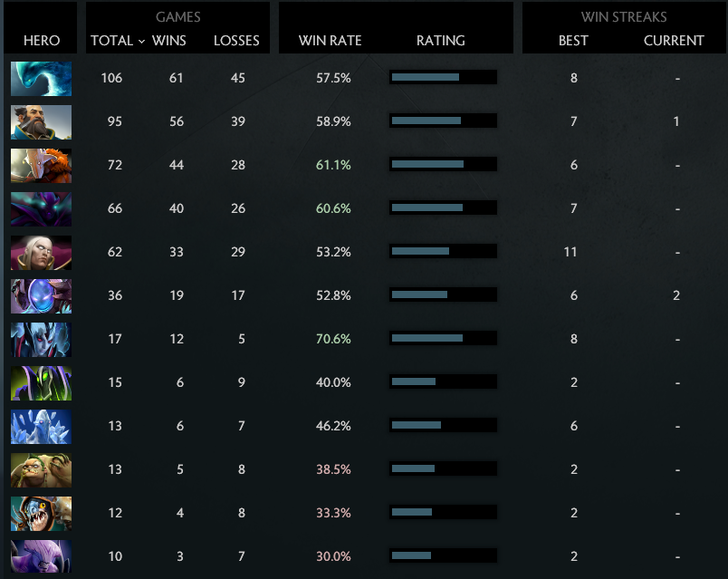
Task: Open the portrait beside the 38.5% win rate
Action: pyautogui.click(x=41, y=469)
